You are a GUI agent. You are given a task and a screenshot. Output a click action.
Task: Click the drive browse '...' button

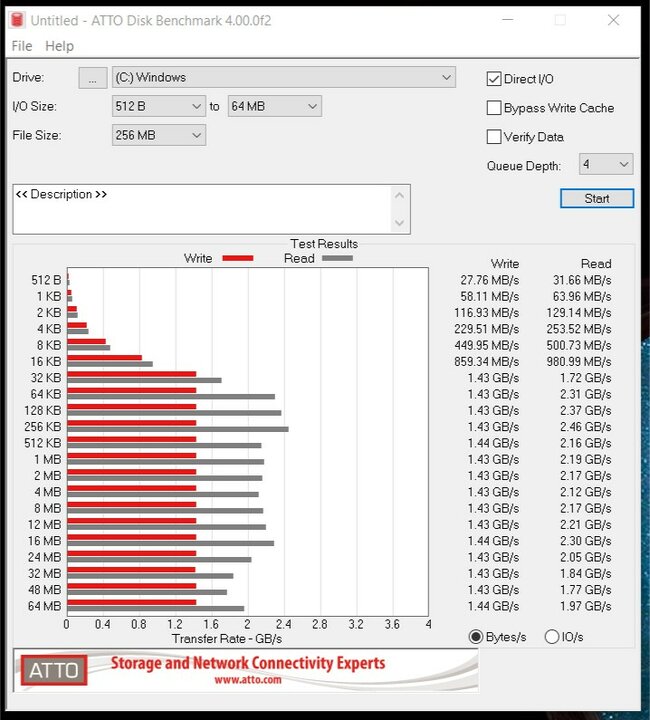[93, 78]
